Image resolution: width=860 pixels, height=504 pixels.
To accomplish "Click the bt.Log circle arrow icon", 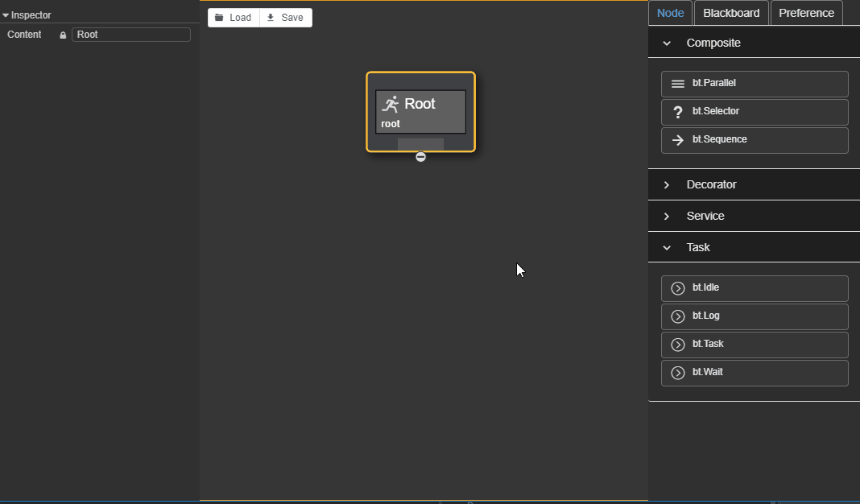I will 678,316.
